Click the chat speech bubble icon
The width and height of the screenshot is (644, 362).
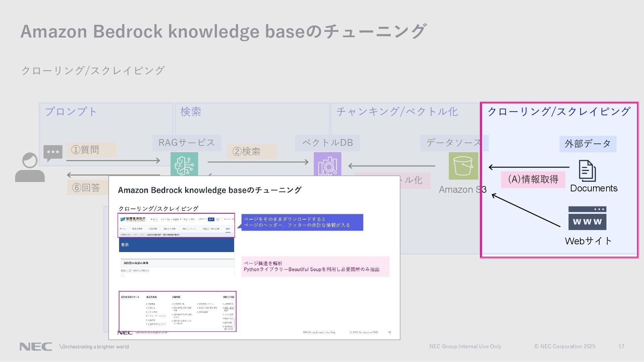(x=53, y=153)
